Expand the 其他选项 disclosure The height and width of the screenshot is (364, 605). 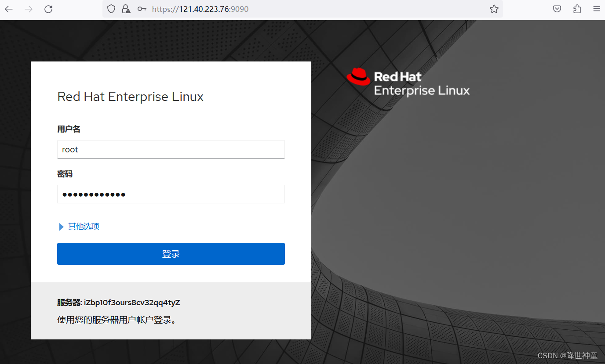coord(79,227)
